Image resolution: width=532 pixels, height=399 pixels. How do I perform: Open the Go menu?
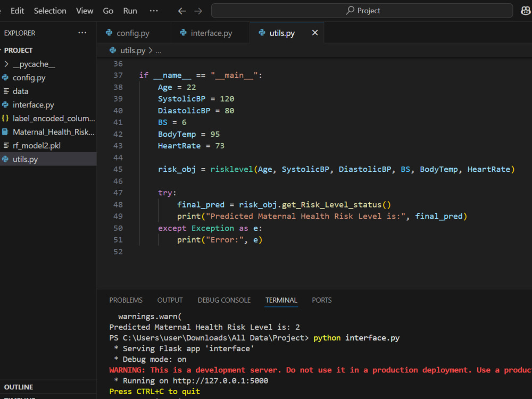click(108, 11)
